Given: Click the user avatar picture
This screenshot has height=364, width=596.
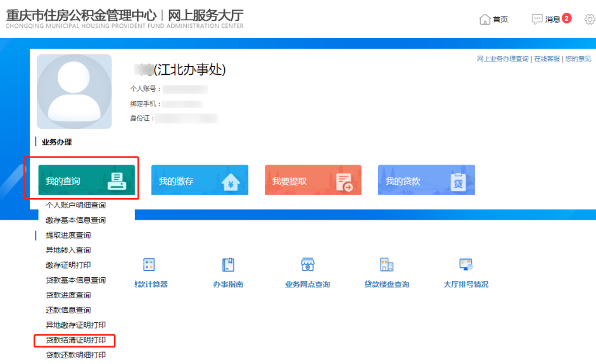Looking at the screenshot, I should pos(74,92).
